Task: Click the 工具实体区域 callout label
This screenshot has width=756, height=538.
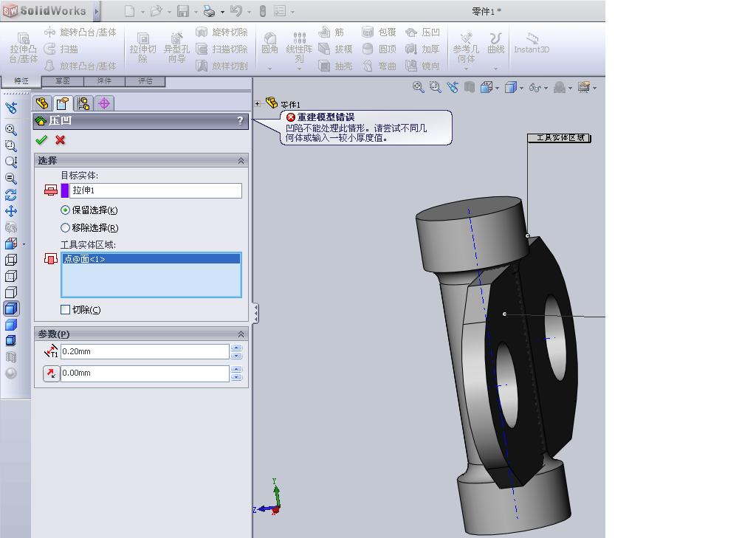Action: point(560,138)
